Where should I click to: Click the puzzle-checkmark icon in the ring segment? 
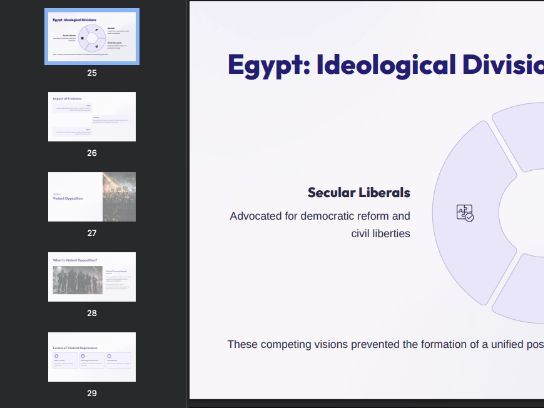point(465,213)
